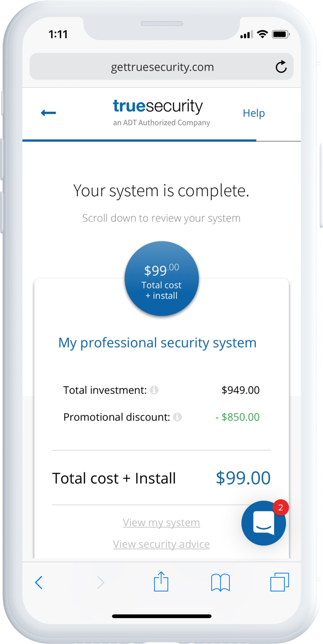Reload the page in the address bar
Image resolution: width=323 pixels, height=644 pixels.
pos(281,67)
